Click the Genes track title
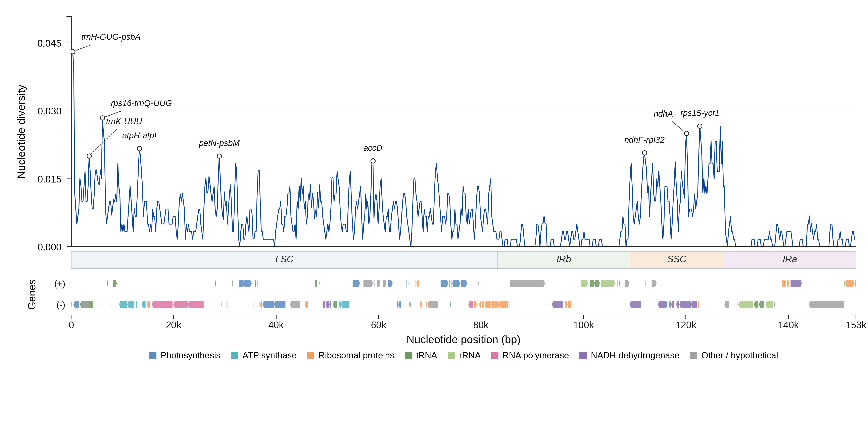 (x=32, y=294)
